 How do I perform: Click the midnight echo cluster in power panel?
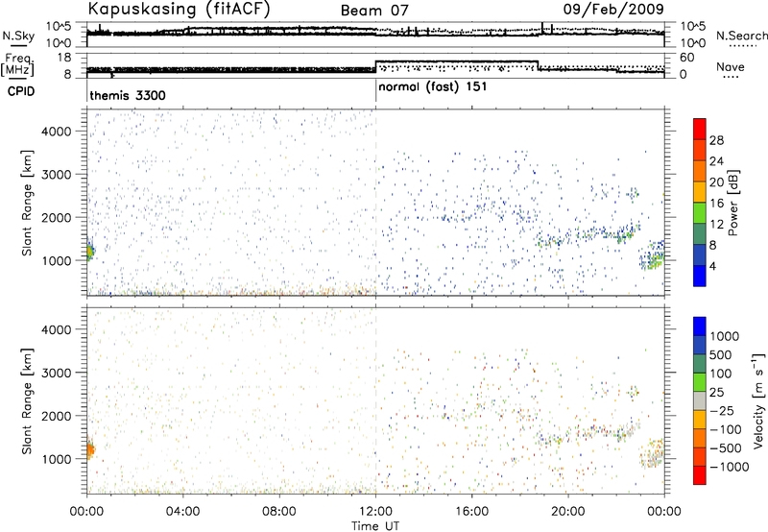click(90, 251)
